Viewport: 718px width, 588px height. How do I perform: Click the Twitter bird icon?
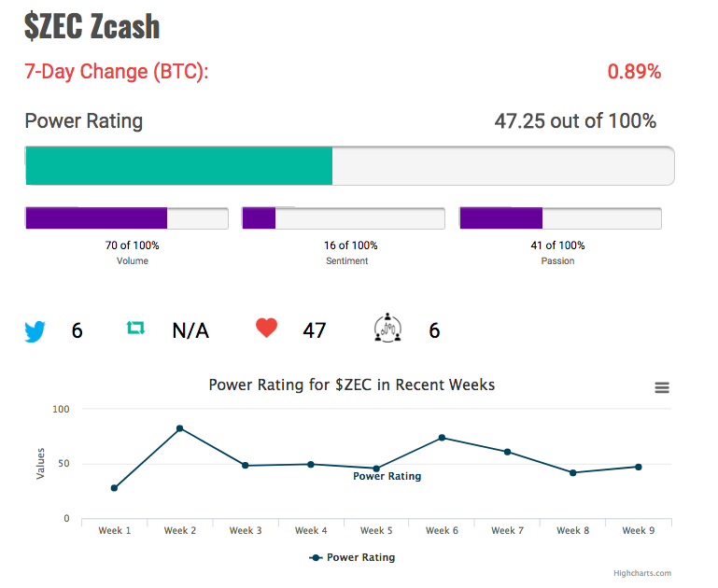click(35, 331)
